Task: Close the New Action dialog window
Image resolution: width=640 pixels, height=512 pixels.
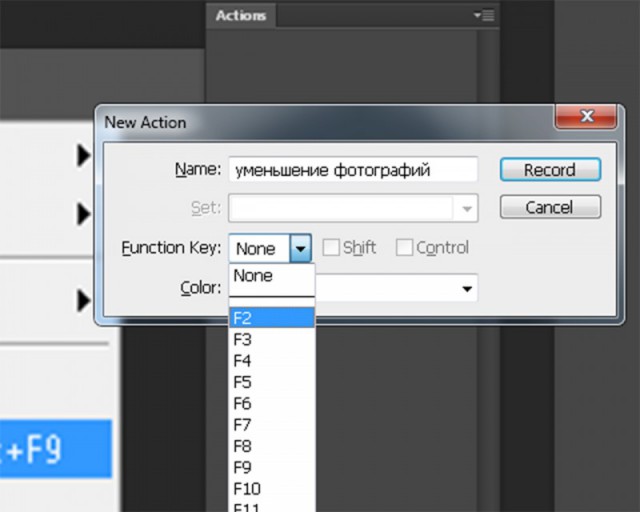Action: coord(586,116)
